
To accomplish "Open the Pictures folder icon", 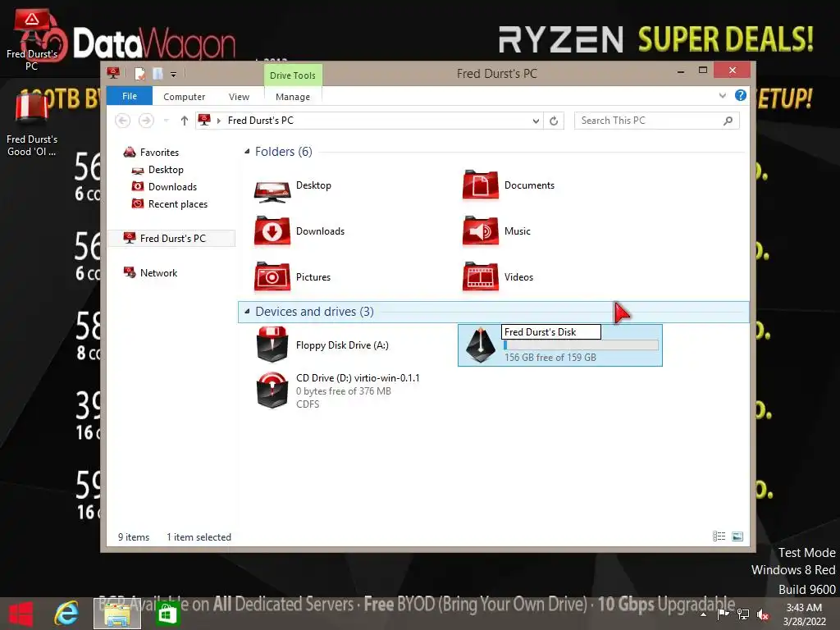I will 272,277.
